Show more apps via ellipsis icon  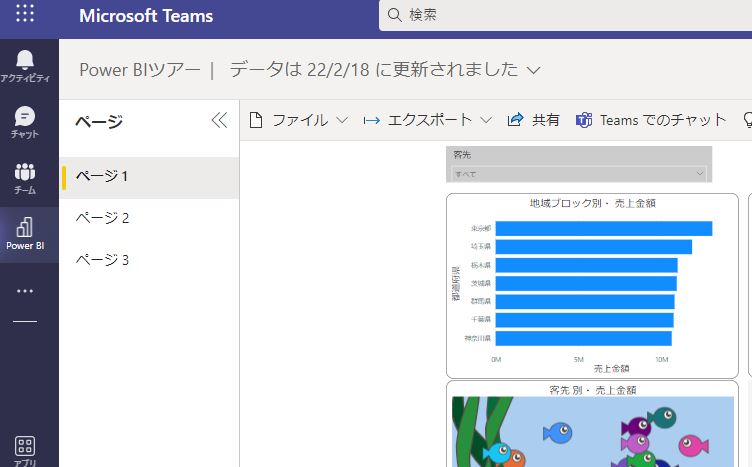[x=26, y=291]
